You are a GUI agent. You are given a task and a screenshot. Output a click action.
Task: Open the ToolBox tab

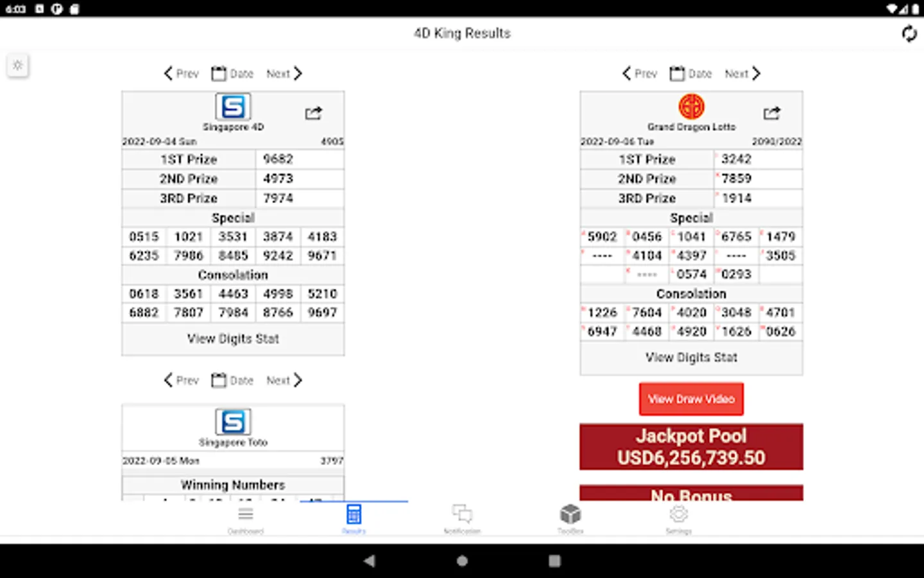(570, 520)
